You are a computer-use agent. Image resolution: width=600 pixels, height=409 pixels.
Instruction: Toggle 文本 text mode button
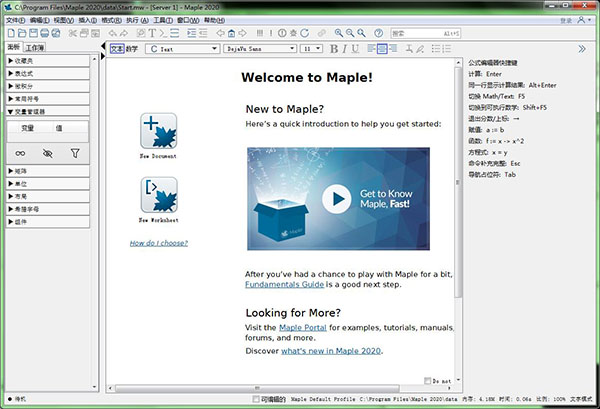[117, 49]
